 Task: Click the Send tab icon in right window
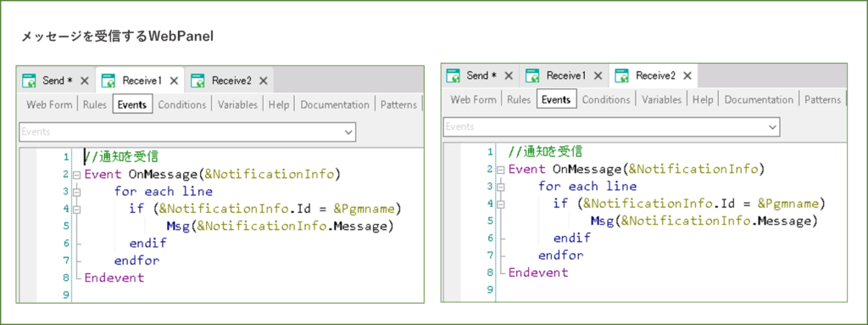(453, 76)
